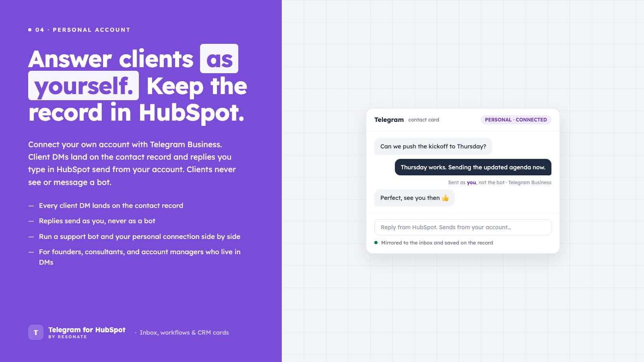Click the 'Perfect, see you then' message bubble
Screen dimensions: 644x362
415,198
